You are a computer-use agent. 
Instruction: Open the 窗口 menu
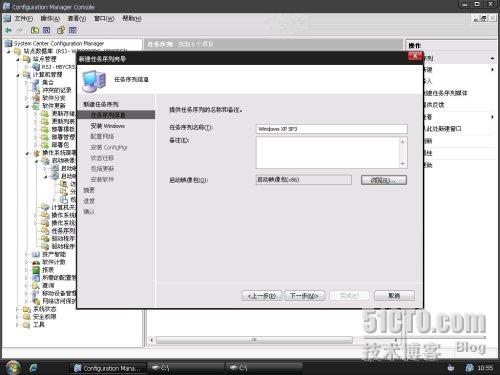(x=104, y=18)
